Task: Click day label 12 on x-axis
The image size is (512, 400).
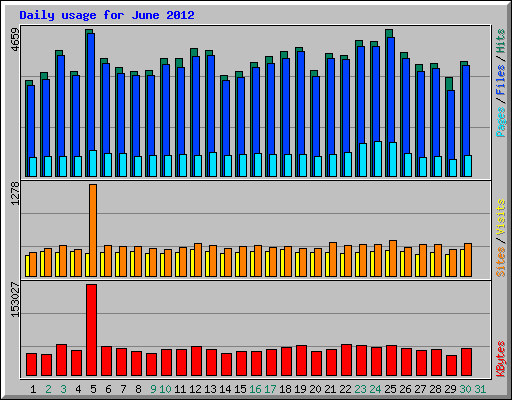Action: [x=195, y=389]
